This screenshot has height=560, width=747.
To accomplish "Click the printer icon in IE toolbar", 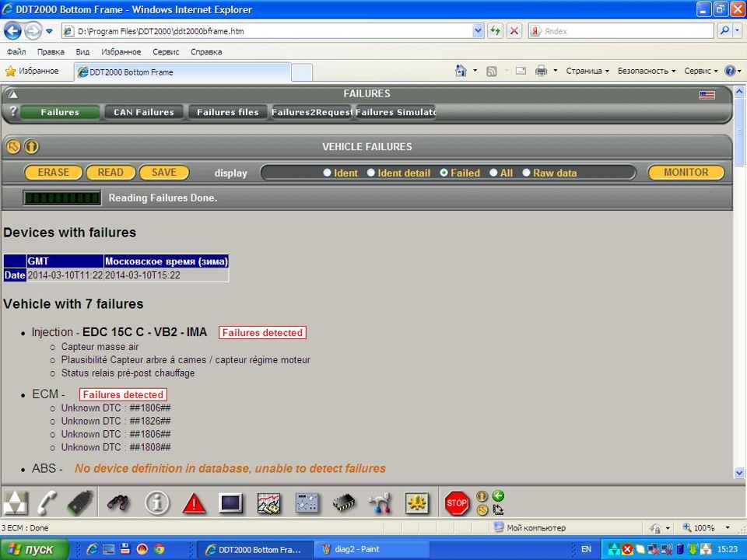I will coord(542,71).
